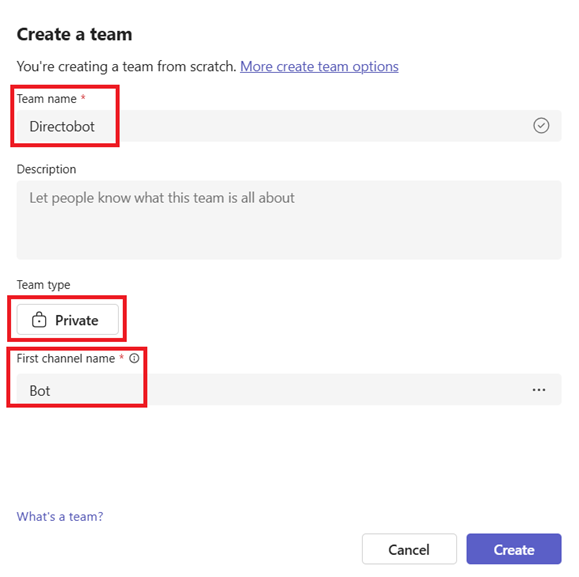Click the red asterisk next to Team name
The height and width of the screenshot is (577, 579).
(83, 97)
